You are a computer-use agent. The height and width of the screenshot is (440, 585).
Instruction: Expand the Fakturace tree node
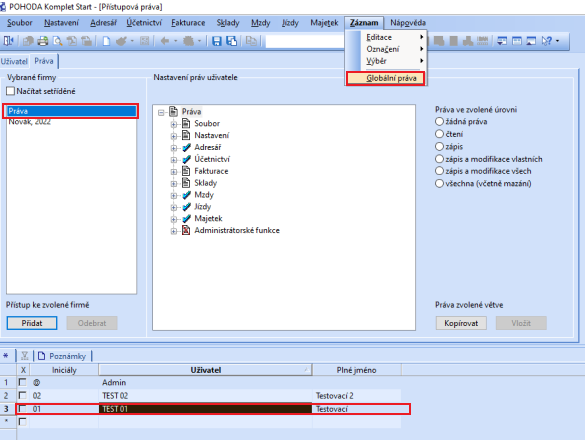(174, 172)
